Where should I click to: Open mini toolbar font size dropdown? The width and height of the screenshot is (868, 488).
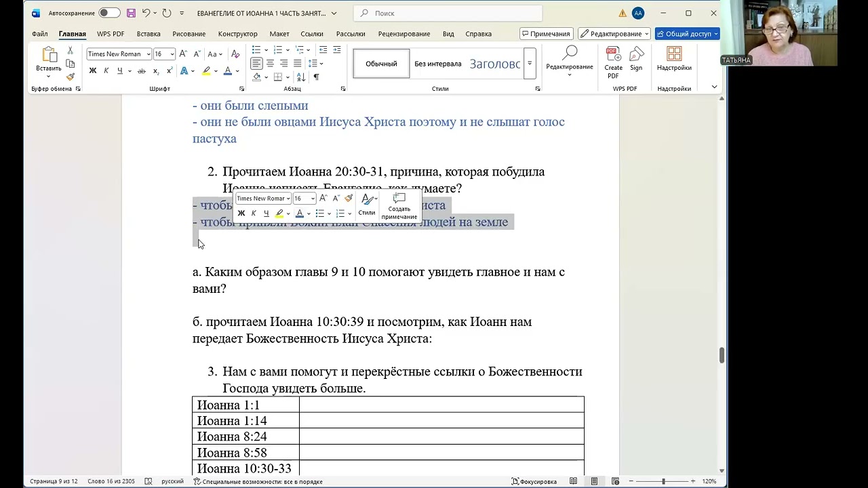pyautogui.click(x=313, y=199)
